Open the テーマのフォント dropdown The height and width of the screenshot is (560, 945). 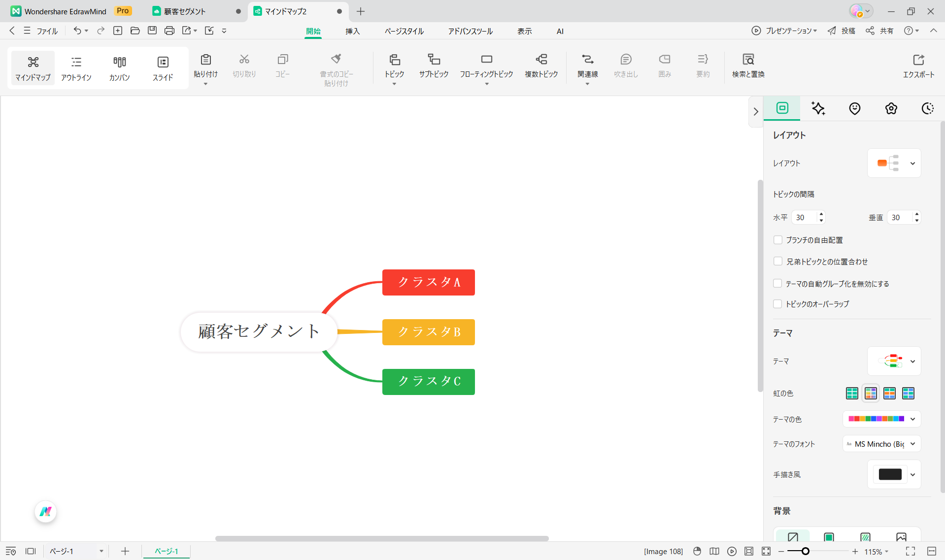click(914, 444)
